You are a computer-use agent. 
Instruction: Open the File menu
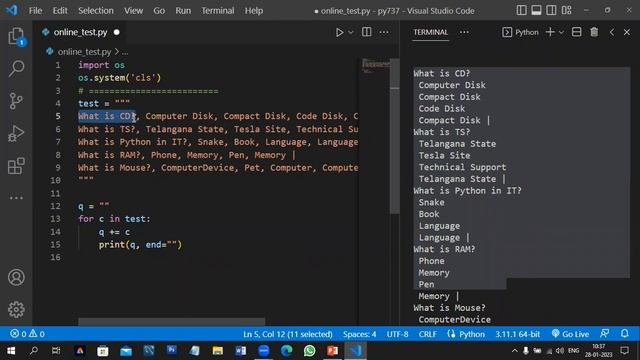click(36, 11)
